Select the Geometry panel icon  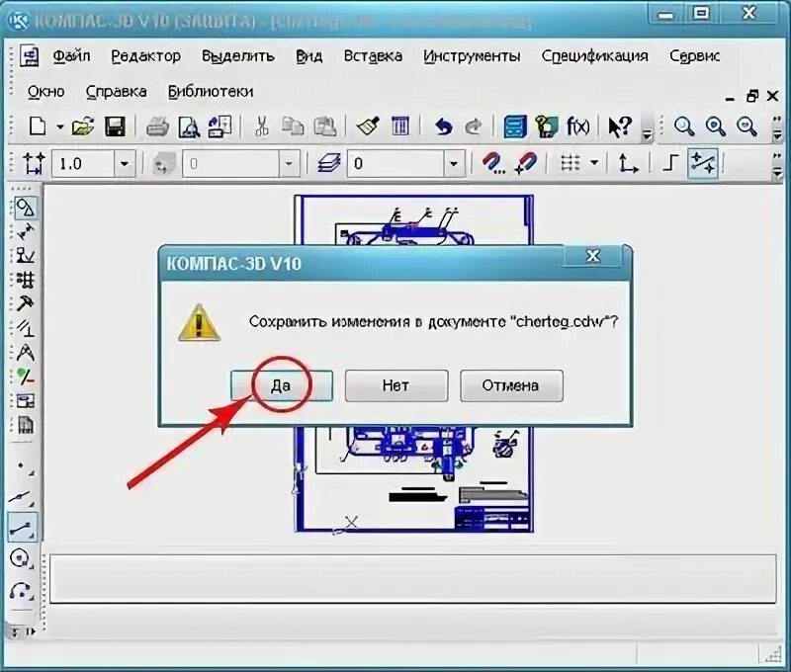pyautogui.click(x=26, y=208)
